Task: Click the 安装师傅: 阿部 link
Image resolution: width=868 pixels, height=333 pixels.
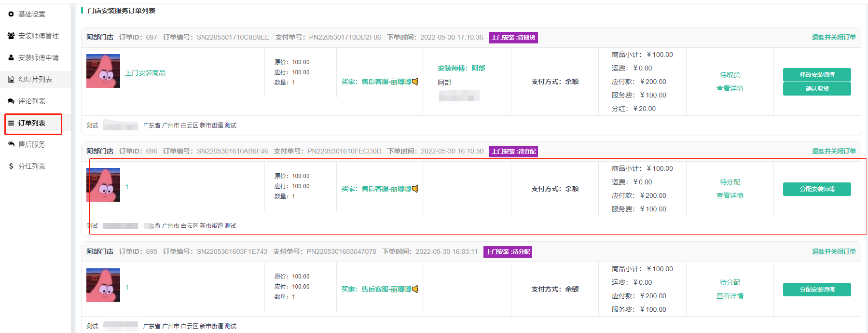Action: coord(461,68)
